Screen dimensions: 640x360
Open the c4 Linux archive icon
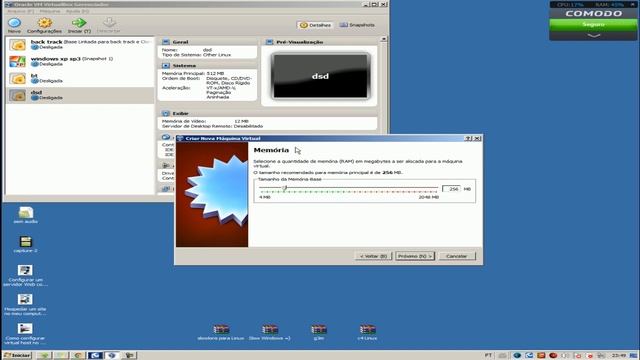(x=367, y=329)
